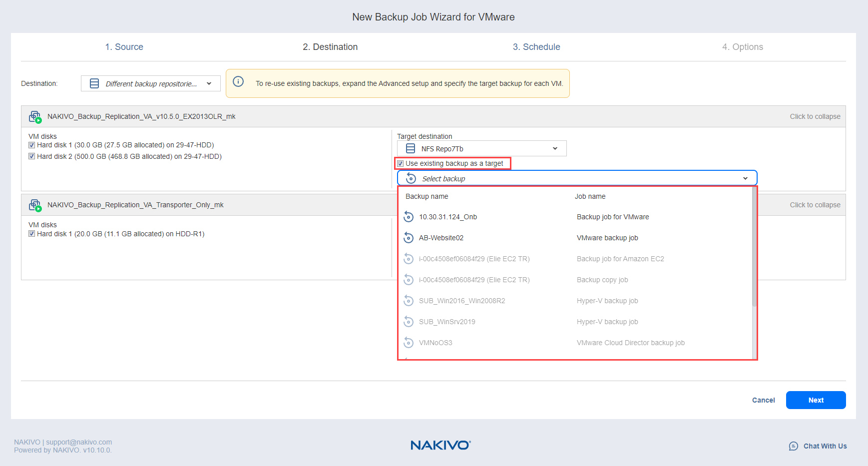868x466 pixels.
Task: Click the backup icon next to AB-Website02
Action: (409, 238)
